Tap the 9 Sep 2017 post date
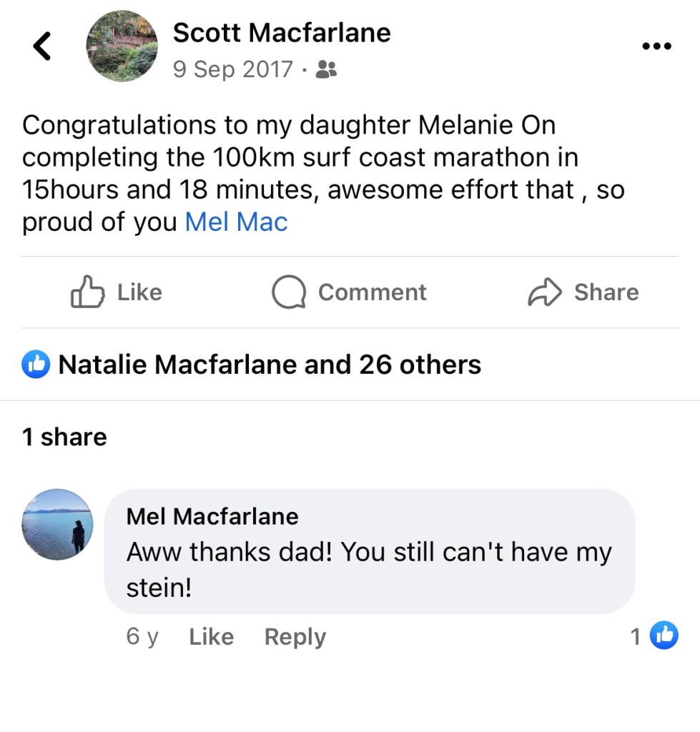The height and width of the screenshot is (732, 700). click(x=232, y=69)
